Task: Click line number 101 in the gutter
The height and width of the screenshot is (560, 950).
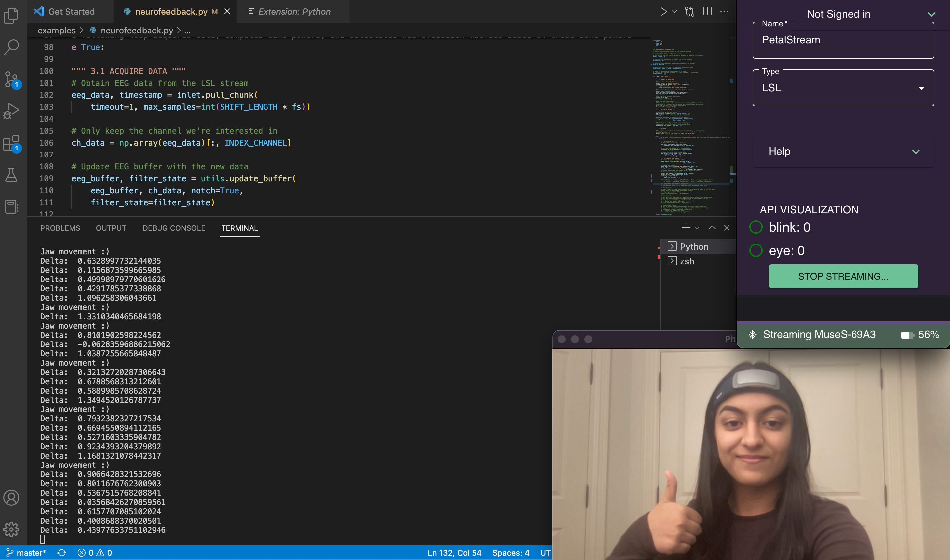Action: [x=46, y=83]
